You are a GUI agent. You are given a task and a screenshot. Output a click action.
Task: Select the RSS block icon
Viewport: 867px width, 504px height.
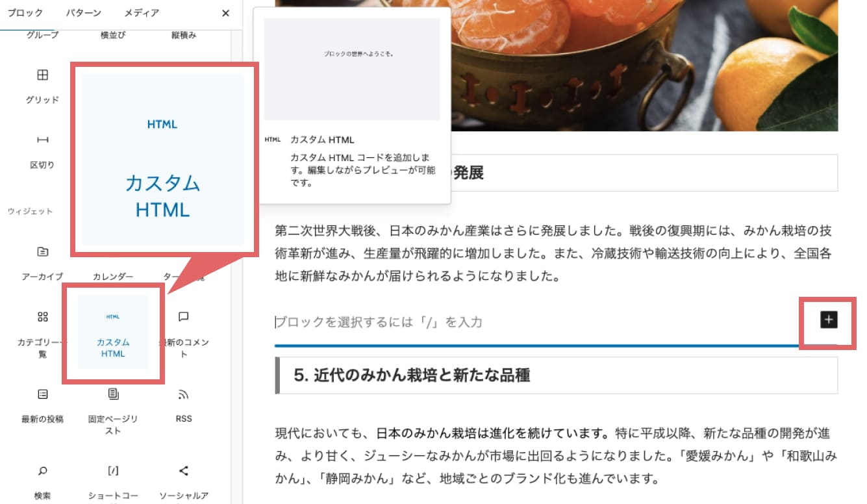click(x=183, y=394)
